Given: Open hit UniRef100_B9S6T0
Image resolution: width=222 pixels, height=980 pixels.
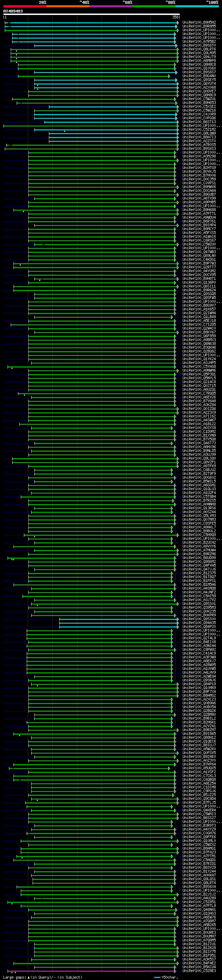Looking at the screenshot, I should (199, 45).
